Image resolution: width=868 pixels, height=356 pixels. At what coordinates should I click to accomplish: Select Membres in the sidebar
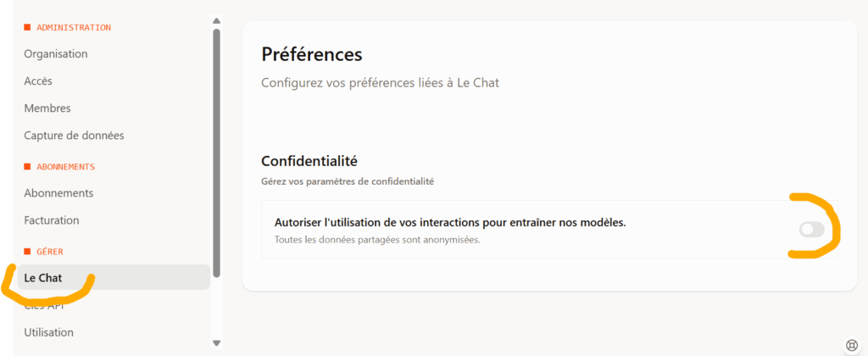[47, 108]
